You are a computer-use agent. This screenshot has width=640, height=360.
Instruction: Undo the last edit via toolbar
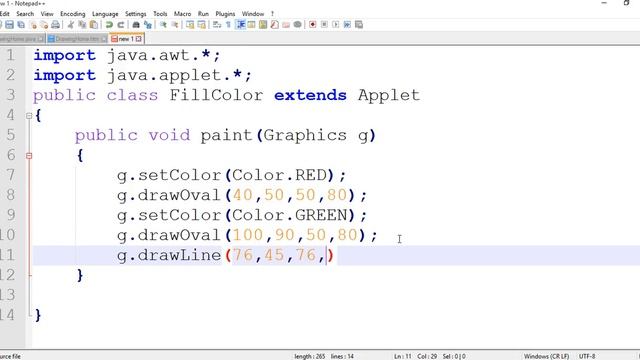[x=109, y=25]
